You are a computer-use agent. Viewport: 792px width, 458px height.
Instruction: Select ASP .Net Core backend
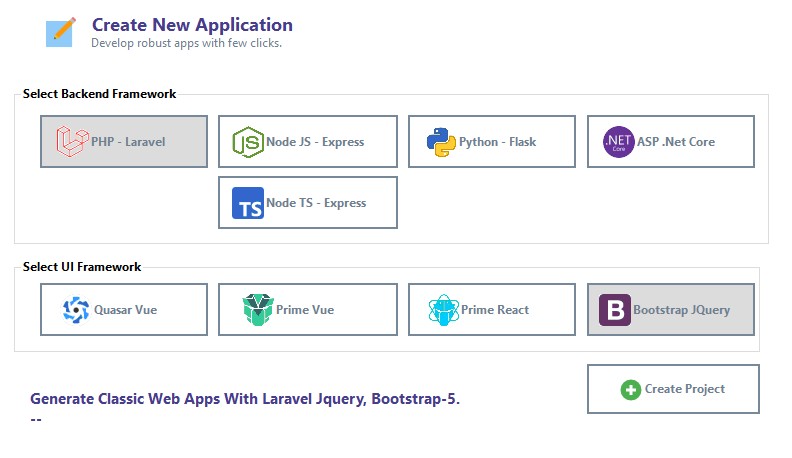coord(671,141)
